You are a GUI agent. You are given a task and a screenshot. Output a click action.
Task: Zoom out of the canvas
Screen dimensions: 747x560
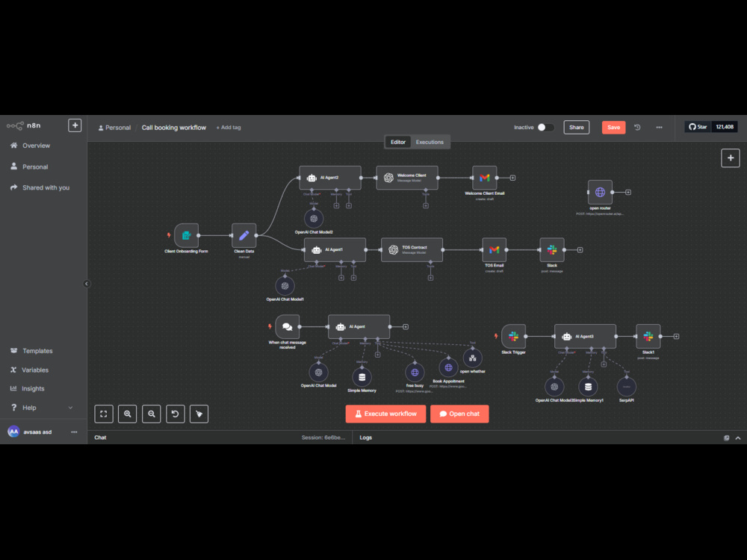pos(152,414)
